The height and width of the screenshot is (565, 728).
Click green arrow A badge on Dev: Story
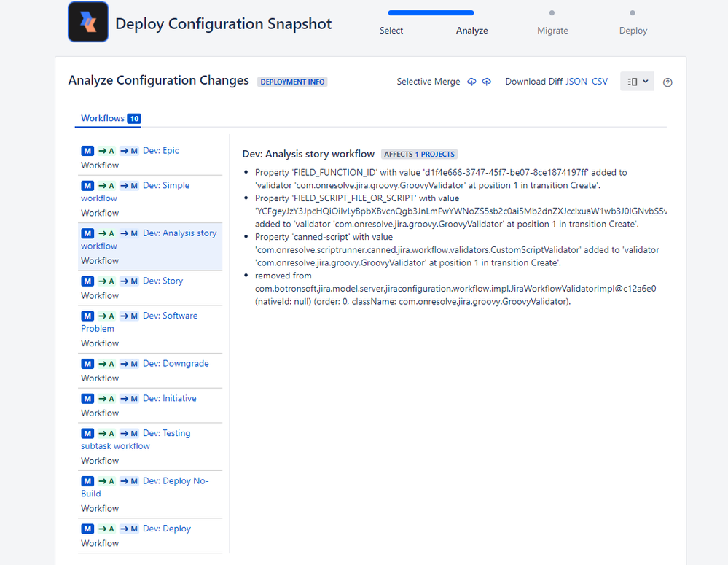pos(106,281)
